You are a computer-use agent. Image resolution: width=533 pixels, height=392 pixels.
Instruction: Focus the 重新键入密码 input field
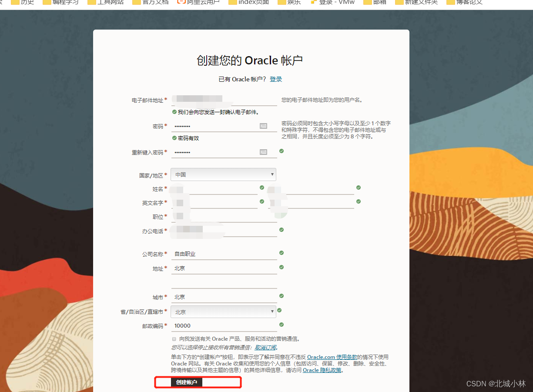[224, 152]
